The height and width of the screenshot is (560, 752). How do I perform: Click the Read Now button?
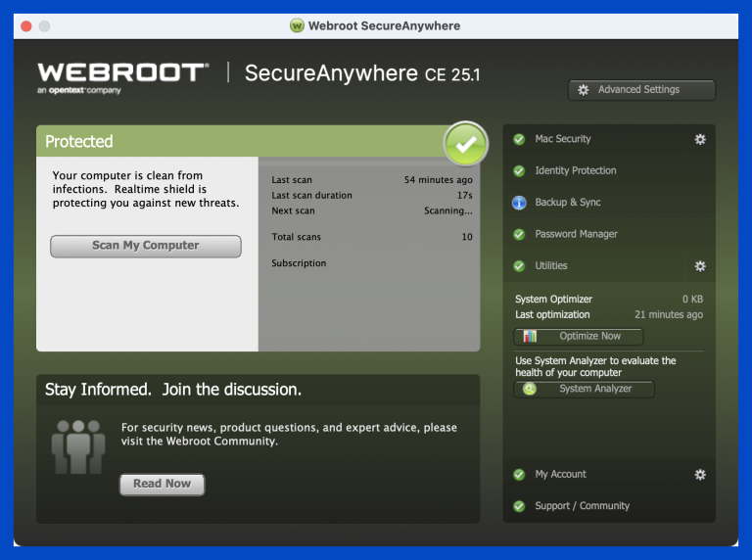pos(163,485)
